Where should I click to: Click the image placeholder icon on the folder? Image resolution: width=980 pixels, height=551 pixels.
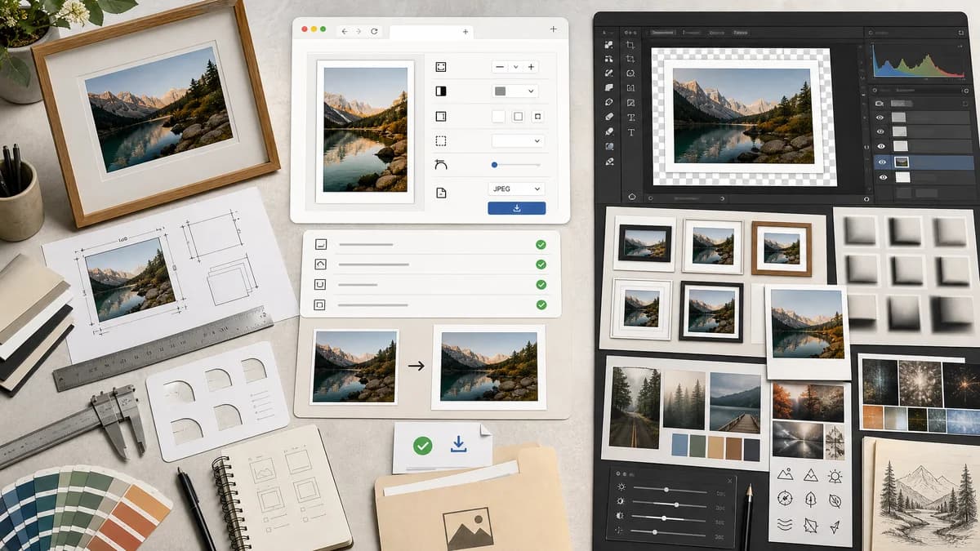[468, 528]
